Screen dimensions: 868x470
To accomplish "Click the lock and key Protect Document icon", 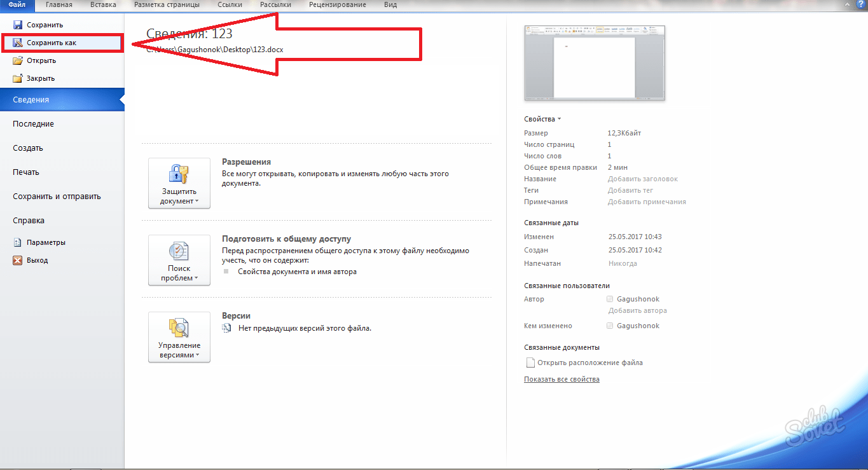I will (179, 174).
